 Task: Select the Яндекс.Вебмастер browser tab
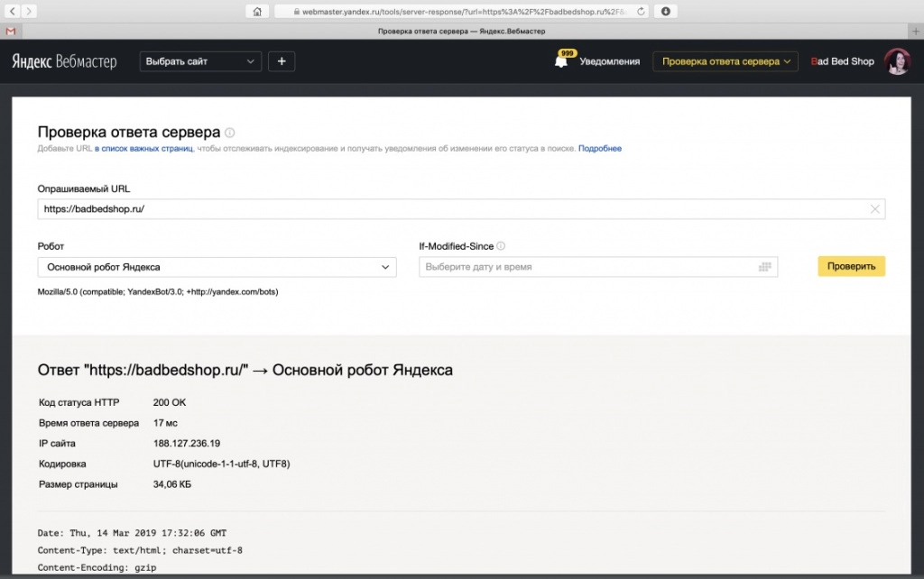pos(461,32)
